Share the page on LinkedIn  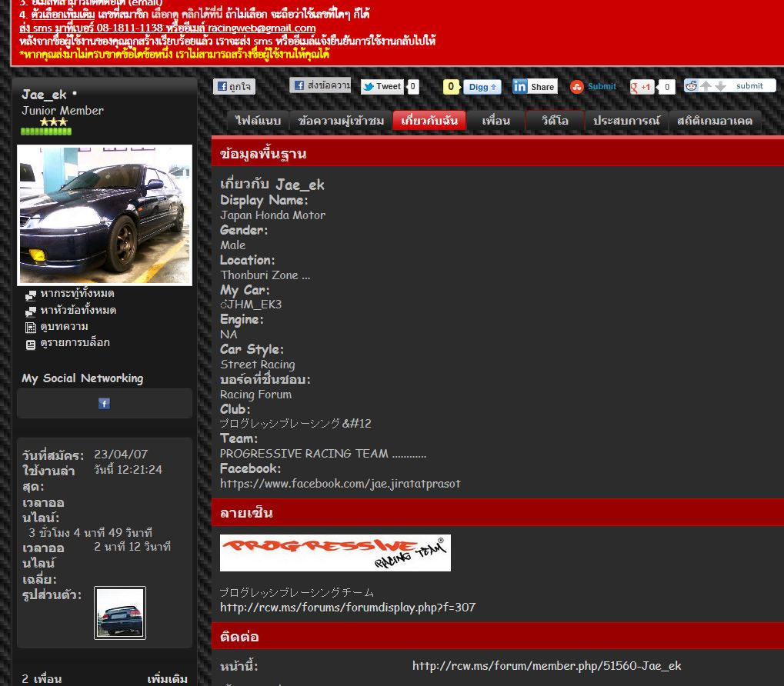tap(534, 87)
